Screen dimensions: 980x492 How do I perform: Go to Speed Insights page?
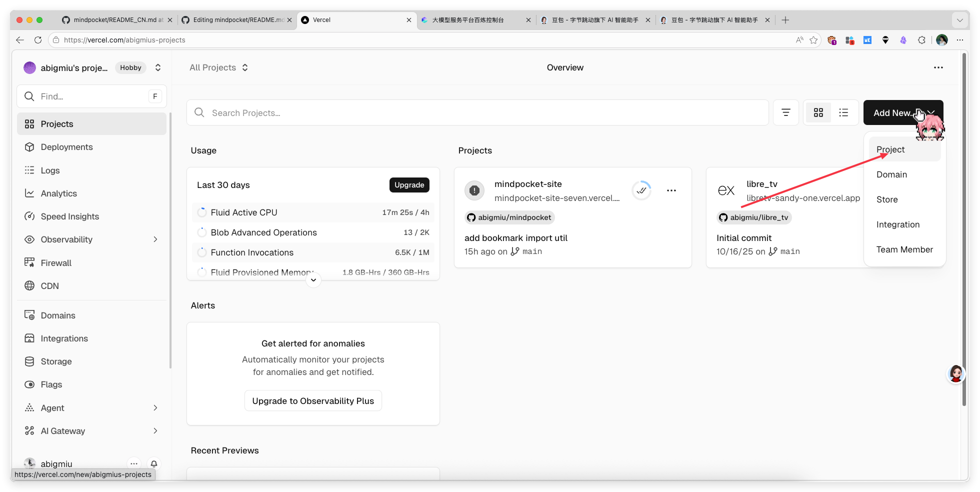click(69, 216)
